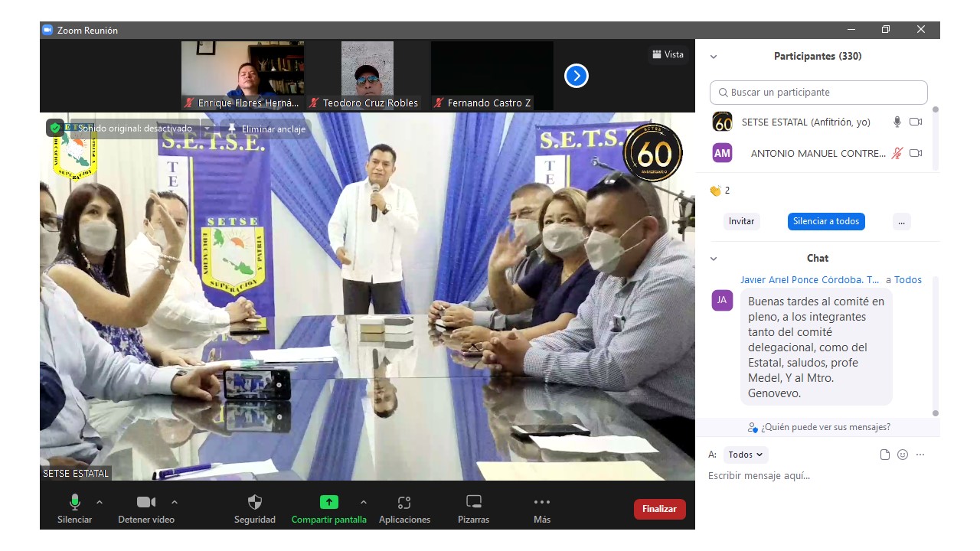Open the Más options menu
The height and width of the screenshot is (551, 980).
coord(542,509)
